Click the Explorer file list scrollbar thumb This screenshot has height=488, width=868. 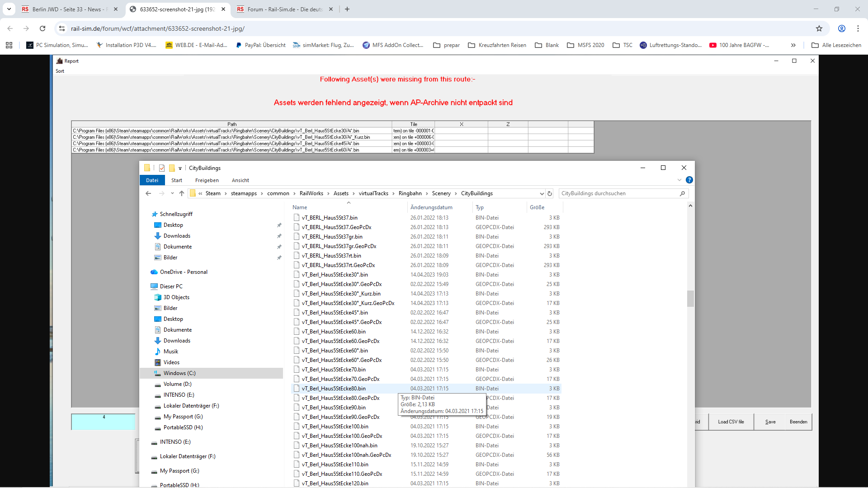point(690,299)
